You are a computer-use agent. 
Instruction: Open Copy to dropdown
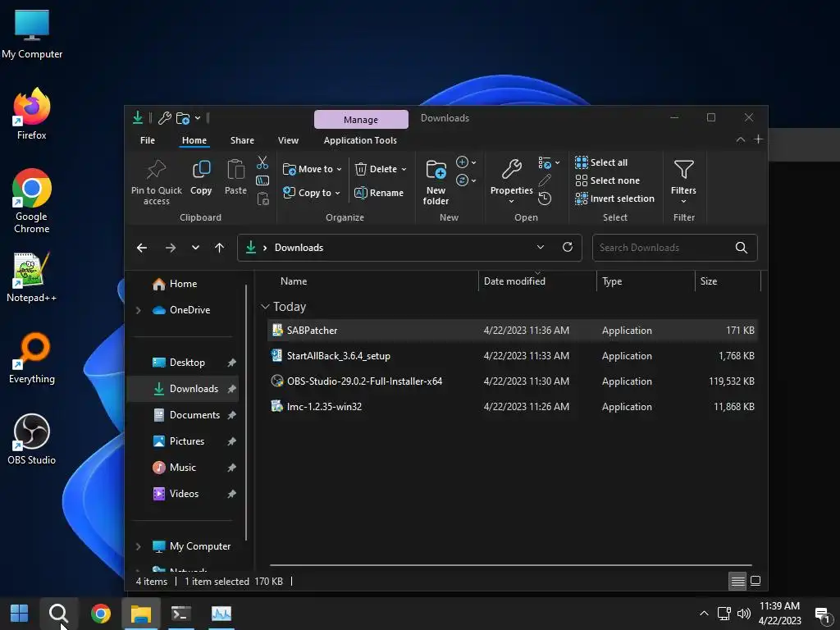point(312,192)
